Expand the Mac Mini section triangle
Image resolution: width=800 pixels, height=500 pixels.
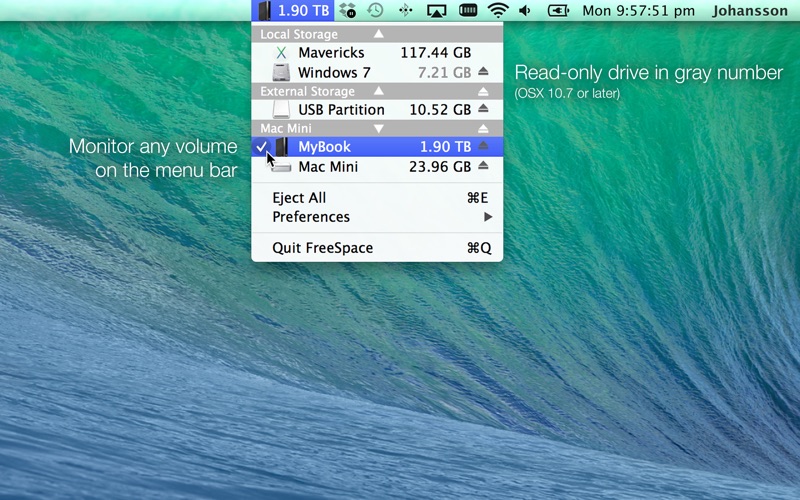coord(379,129)
